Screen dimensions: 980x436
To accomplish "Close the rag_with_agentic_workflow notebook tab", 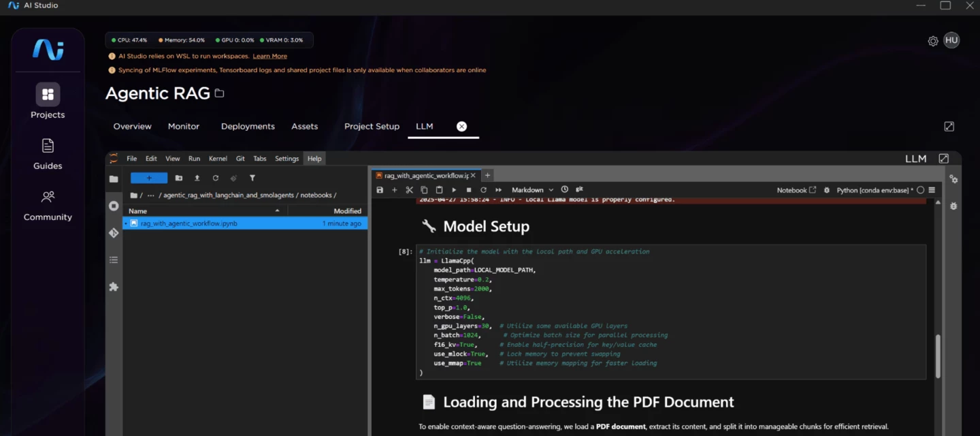I will tap(473, 176).
